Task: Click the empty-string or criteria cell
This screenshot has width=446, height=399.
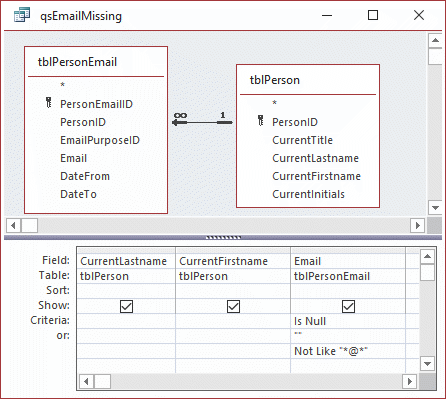Action: 348,336
